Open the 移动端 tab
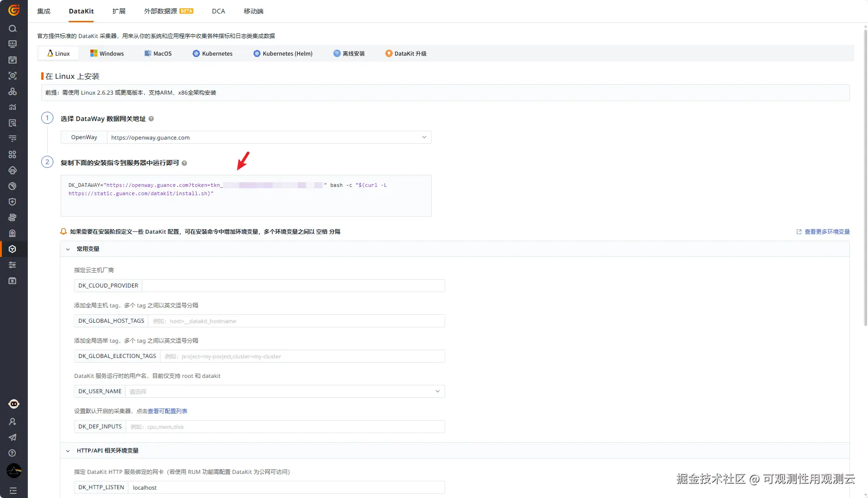The image size is (868, 498). pyautogui.click(x=253, y=11)
